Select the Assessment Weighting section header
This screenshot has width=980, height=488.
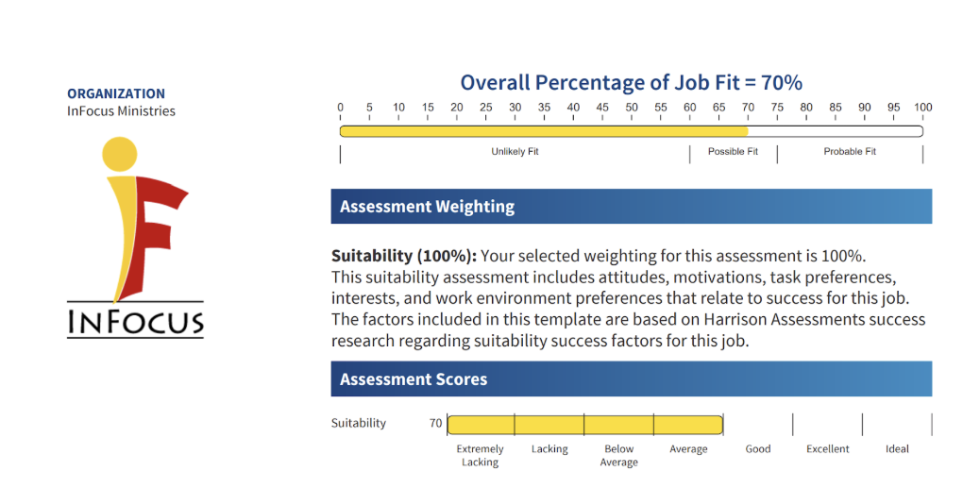[631, 207]
